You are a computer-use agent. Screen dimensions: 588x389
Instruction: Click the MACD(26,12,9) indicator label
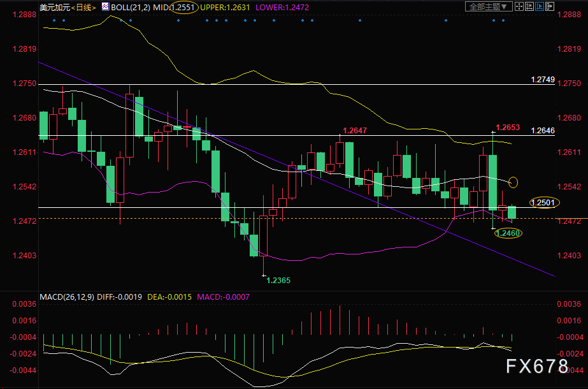[x=68, y=297]
